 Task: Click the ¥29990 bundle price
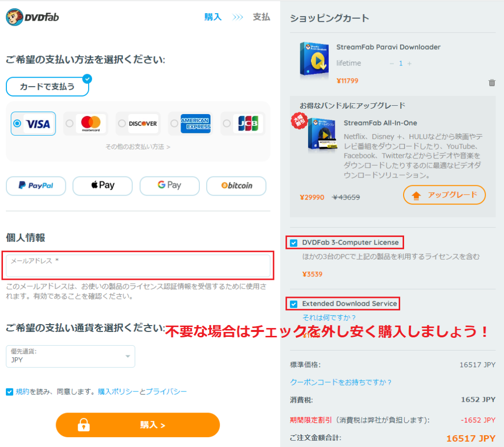point(312,197)
